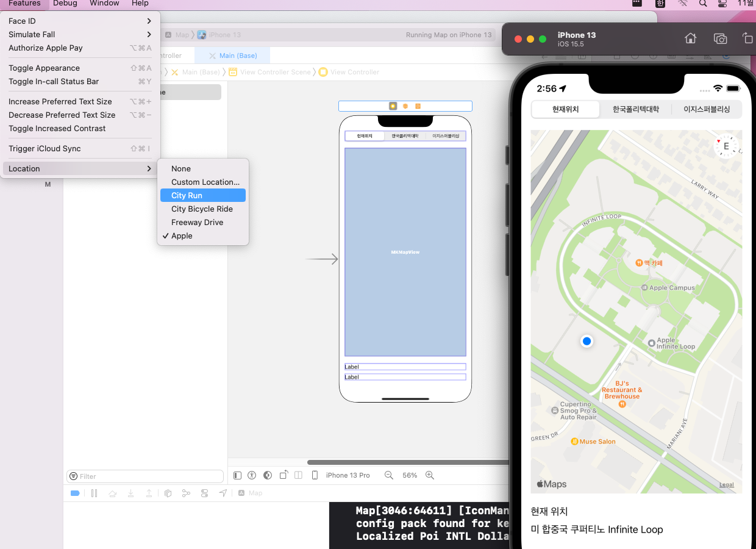Toggle the breakpoints activation icon in debug bar
The width and height of the screenshot is (756, 549).
pos(75,493)
